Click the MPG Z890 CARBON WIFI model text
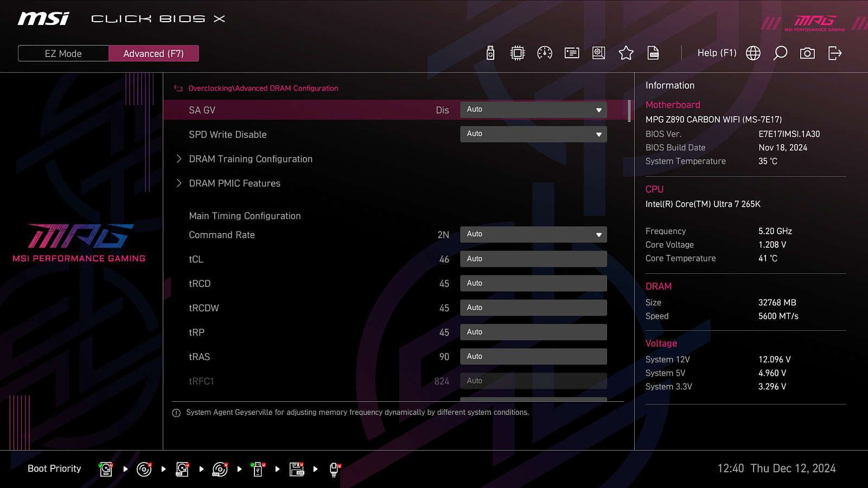Viewport: 868px width, 488px height. 714,119
